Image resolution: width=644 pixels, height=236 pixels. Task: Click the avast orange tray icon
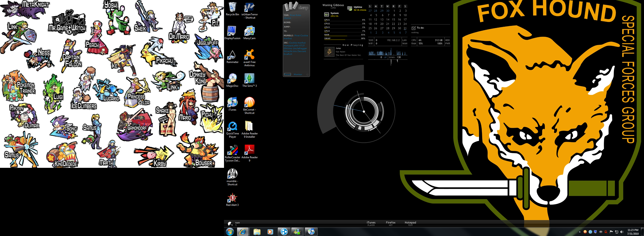click(x=585, y=232)
